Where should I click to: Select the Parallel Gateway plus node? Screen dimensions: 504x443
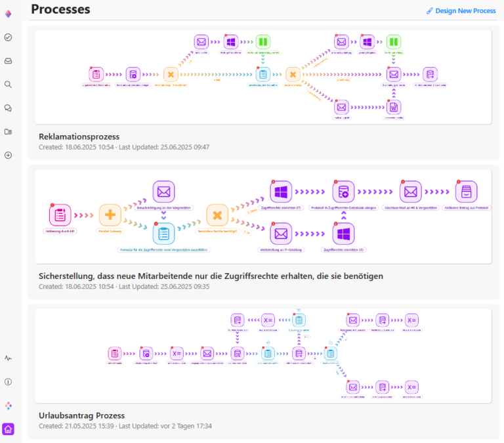(x=110, y=215)
